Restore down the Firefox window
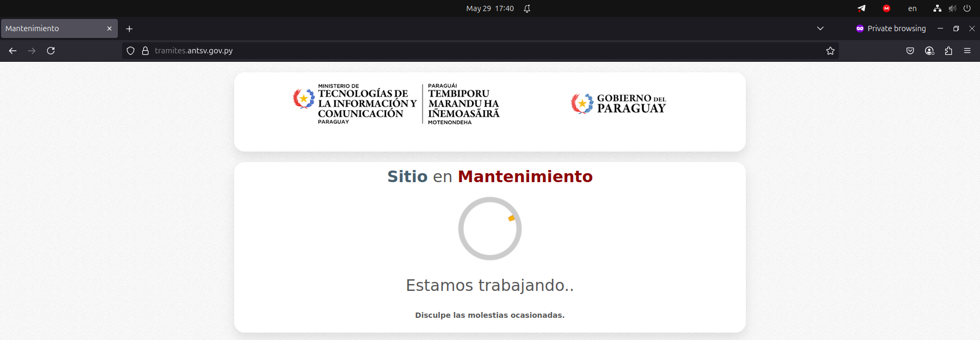The image size is (980, 340). [956, 29]
